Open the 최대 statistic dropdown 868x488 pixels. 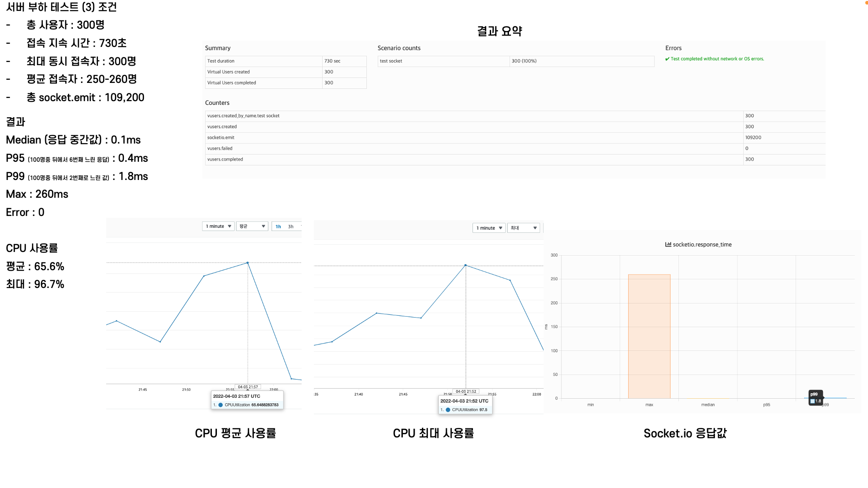(523, 228)
